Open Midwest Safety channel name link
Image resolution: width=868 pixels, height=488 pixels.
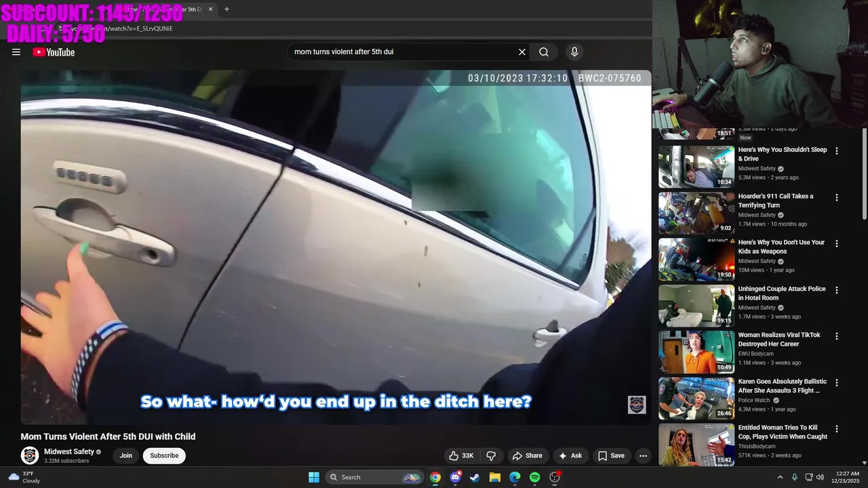coord(69,451)
